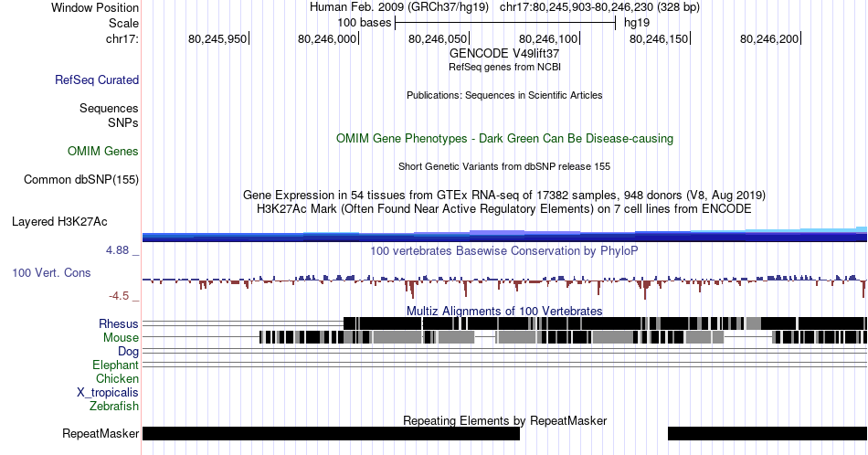
Task: Click the OMIM Gene Phenotypes green title
Action: 504,138
